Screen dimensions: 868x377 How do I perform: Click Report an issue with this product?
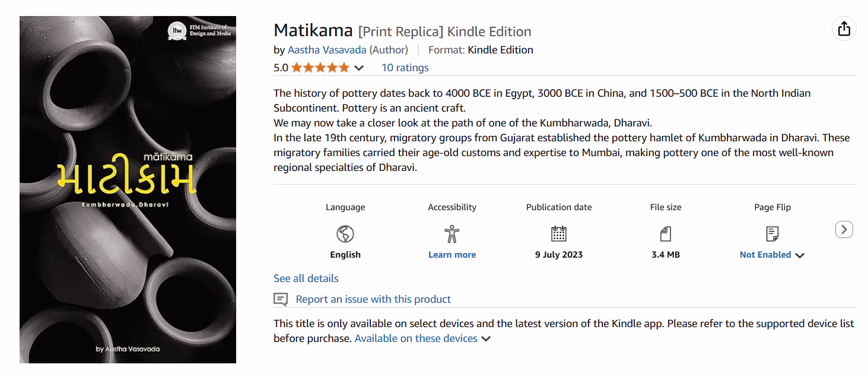pos(373,299)
